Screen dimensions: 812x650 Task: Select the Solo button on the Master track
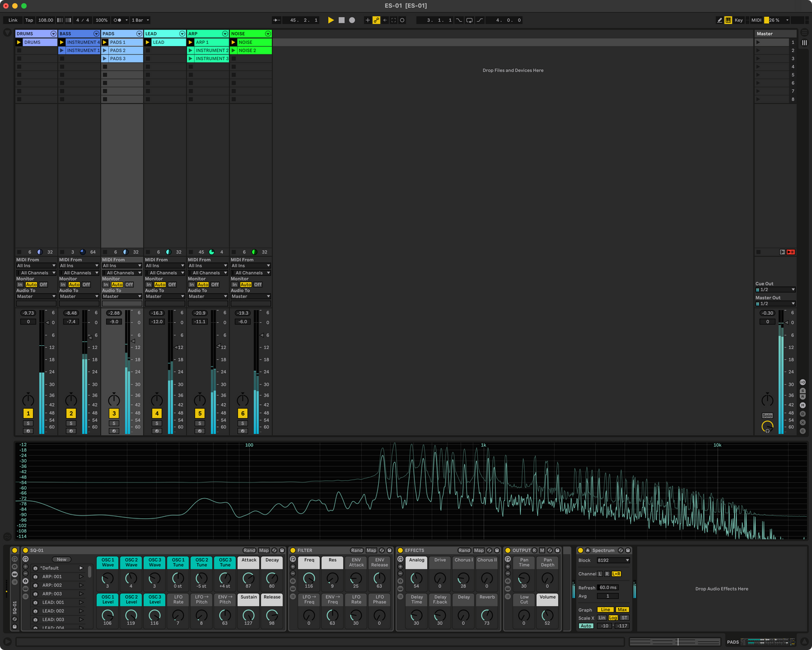coord(768,415)
